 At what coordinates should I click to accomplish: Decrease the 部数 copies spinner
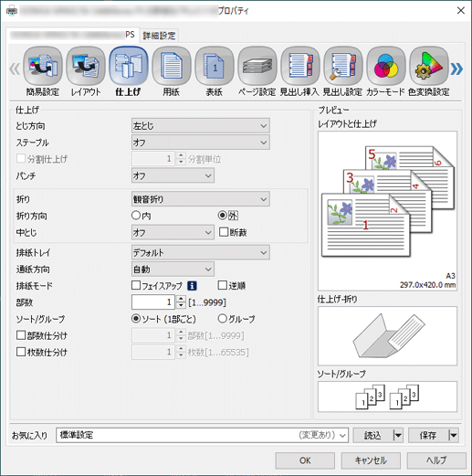[181, 306]
